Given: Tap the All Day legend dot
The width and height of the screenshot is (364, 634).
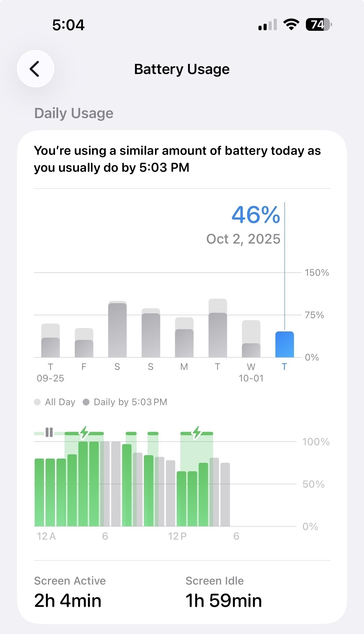Looking at the screenshot, I should click(37, 402).
